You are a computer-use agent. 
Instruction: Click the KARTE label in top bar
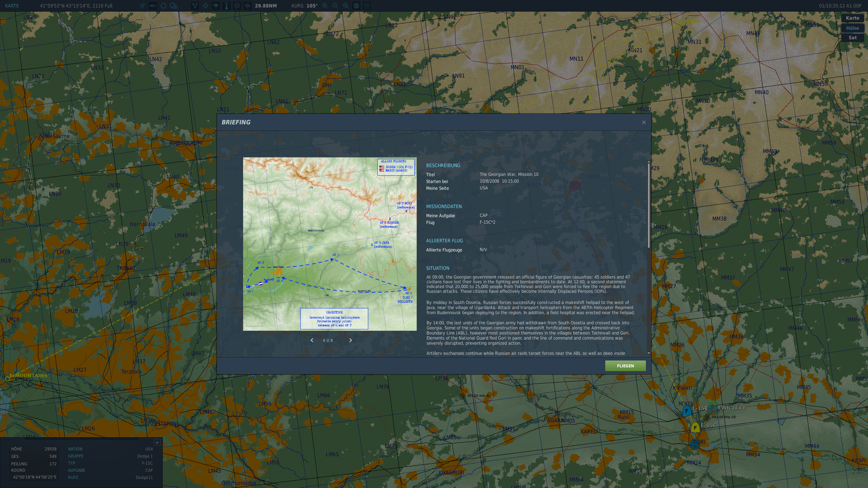(x=12, y=6)
